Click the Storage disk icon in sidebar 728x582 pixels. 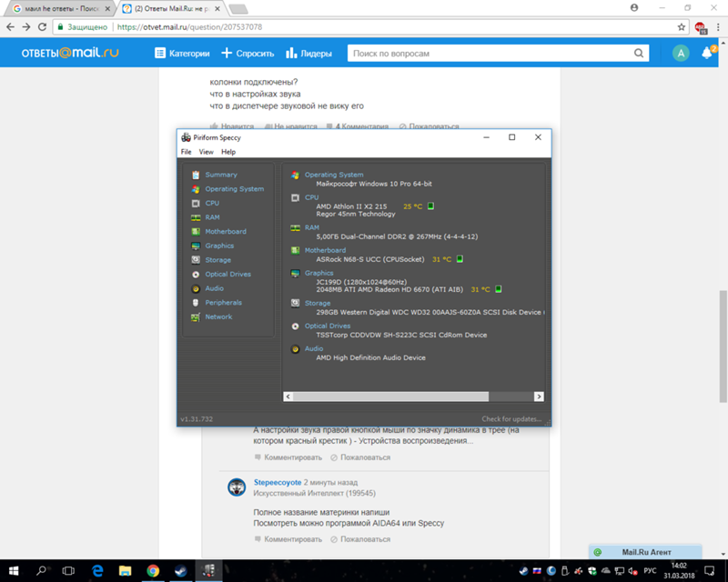click(x=196, y=260)
